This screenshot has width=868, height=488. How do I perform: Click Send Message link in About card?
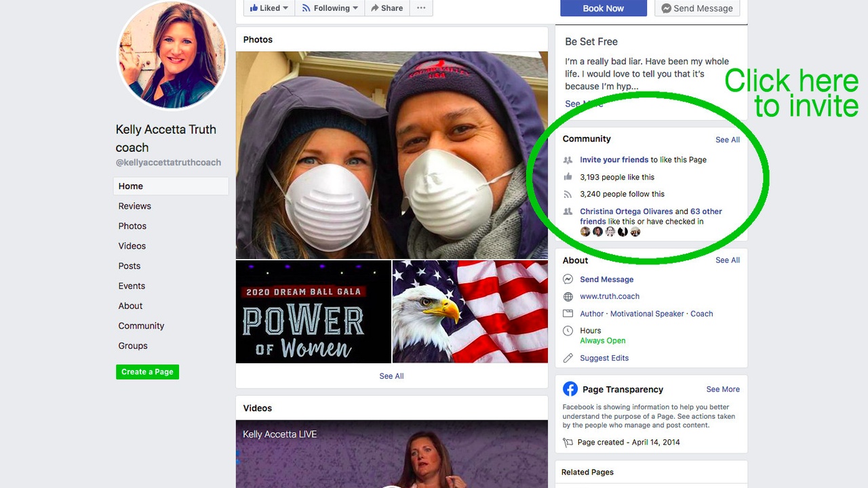[x=607, y=279]
